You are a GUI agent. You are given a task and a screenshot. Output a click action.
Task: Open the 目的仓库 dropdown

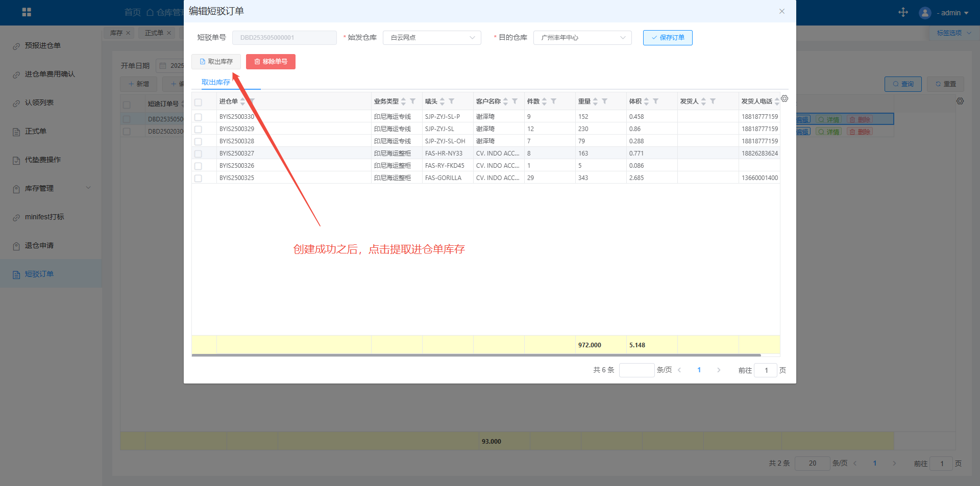click(x=582, y=38)
